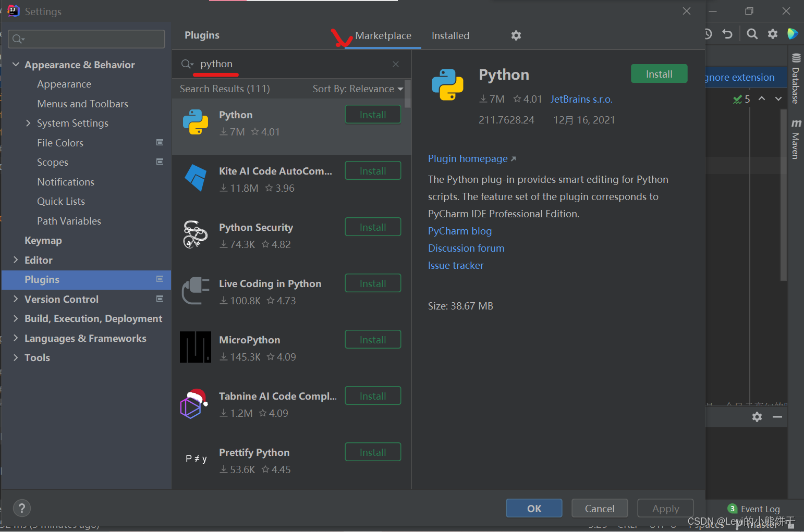Click the inspections checkmark indicator showing 5
The image size is (804, 532).
point(741,99)
